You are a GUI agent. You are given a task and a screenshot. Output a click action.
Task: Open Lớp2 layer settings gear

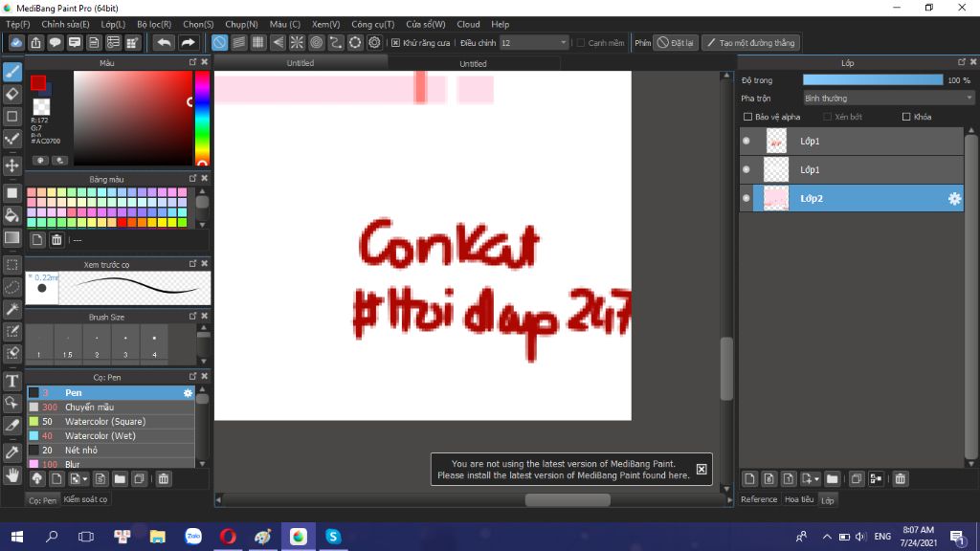coord(954,199)
